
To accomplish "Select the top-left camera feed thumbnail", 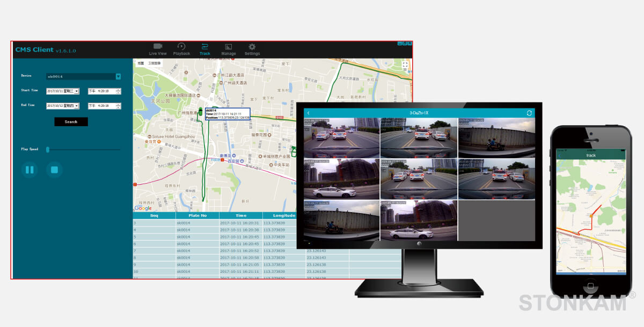I will (x=341, y=137).
